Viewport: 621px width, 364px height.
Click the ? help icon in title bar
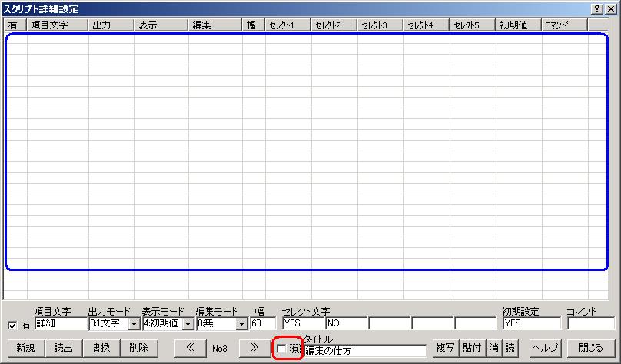click(x=597, y=7)
